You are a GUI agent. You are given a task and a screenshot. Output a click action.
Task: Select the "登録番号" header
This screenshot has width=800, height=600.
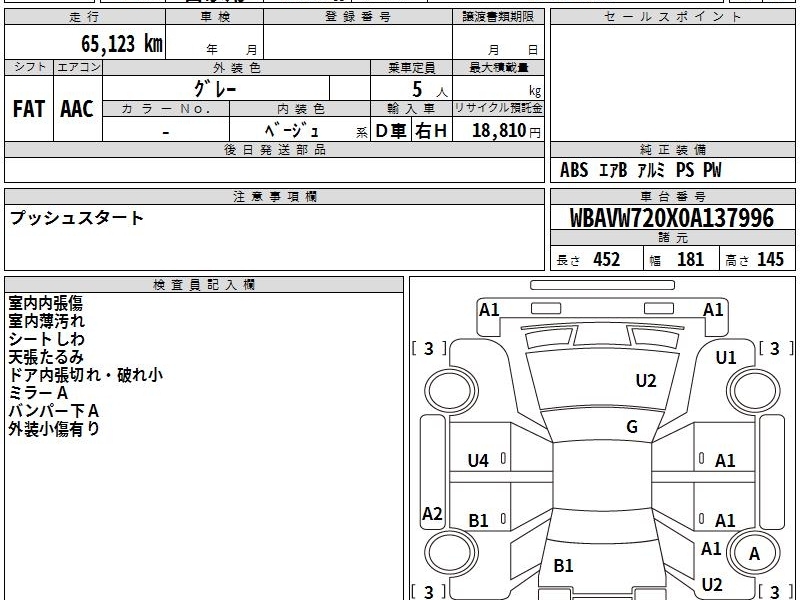358,17
